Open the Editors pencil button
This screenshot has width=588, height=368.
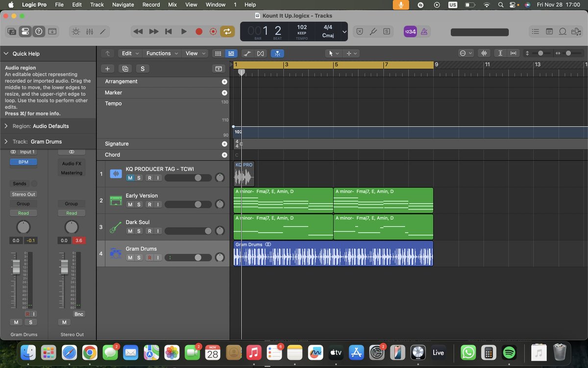pyautogui.click(x=103, y=31)
